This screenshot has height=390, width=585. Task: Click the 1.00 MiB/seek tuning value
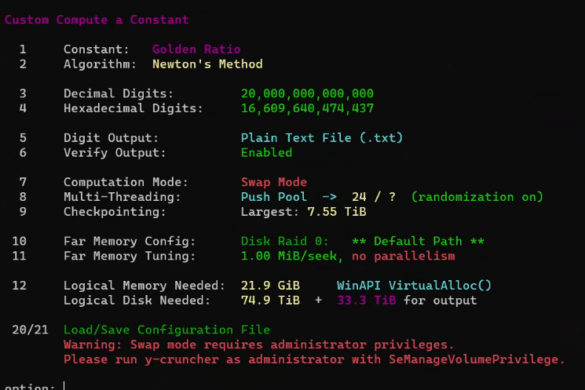coord(291,256)
